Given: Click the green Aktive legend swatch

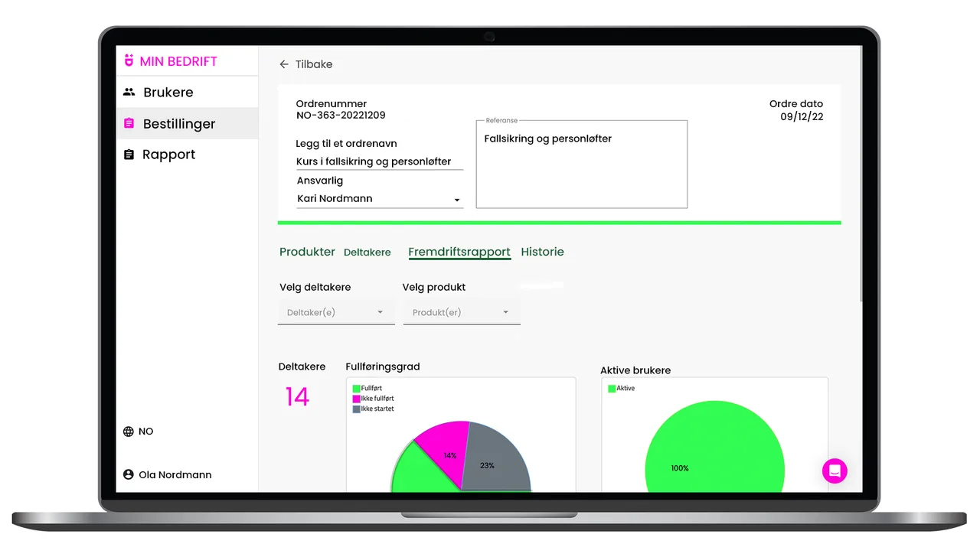Looking at the screenshot, I should pos(612,389).
